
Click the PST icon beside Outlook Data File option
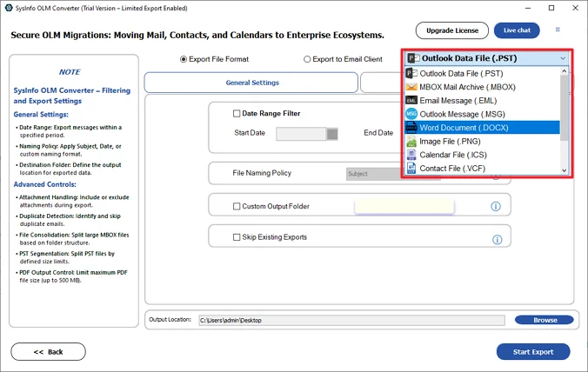411,73
